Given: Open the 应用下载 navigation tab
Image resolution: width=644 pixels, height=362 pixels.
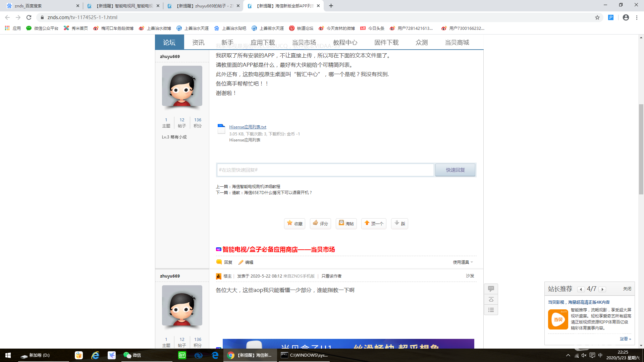Looking at the screenshot, I should pos(263,42).
